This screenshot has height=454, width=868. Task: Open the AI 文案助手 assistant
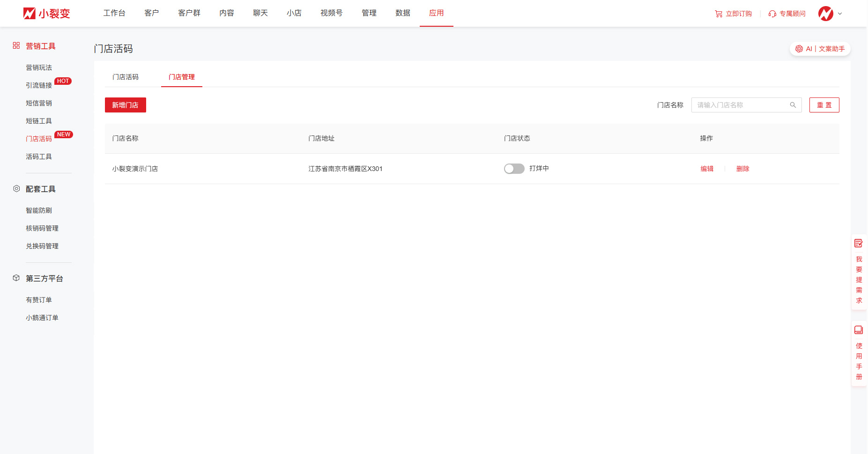[x=820, y=49]
